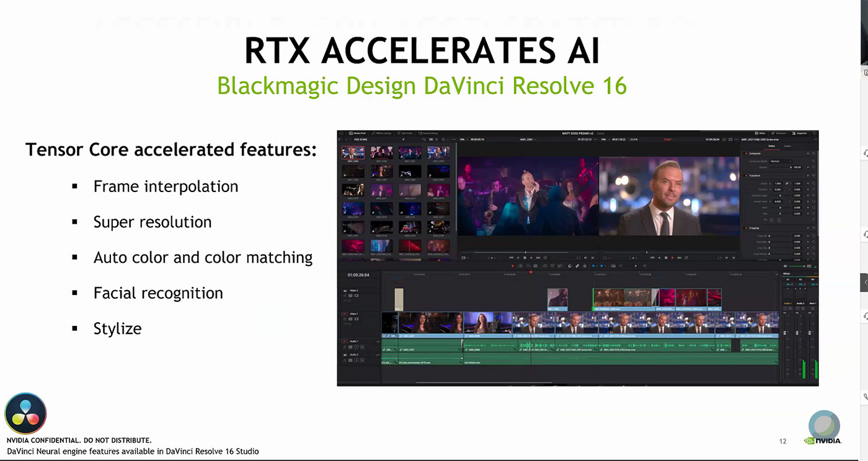Open the Composite Mode Normal dropdown
Image resolution: width=868 pixels, height=461 pixels.
tap(781, 161)
